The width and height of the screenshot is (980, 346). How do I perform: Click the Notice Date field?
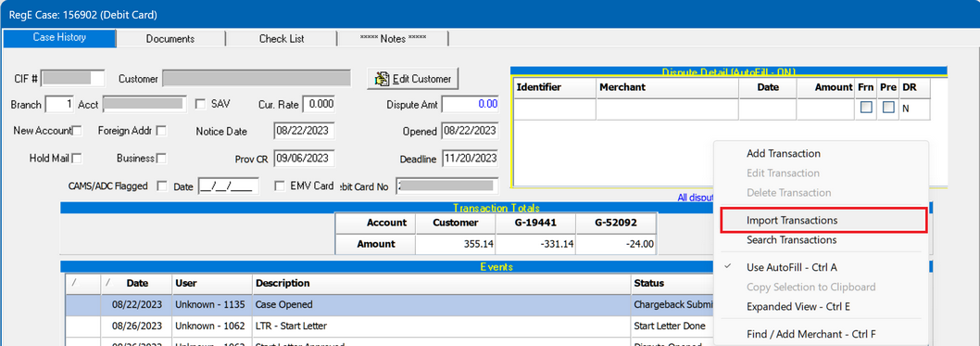click(305, 131)
